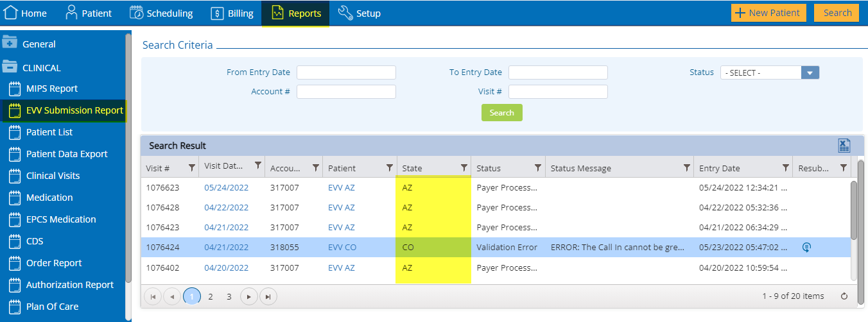The height and width of the screenshot is (322, 868).
Task: Open patient EVV CO link
Action: [x=342, y=248]
